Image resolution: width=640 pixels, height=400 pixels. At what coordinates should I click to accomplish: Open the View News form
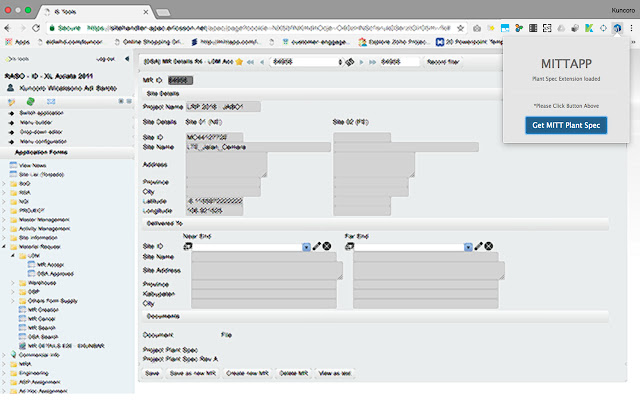click(32, 165)
